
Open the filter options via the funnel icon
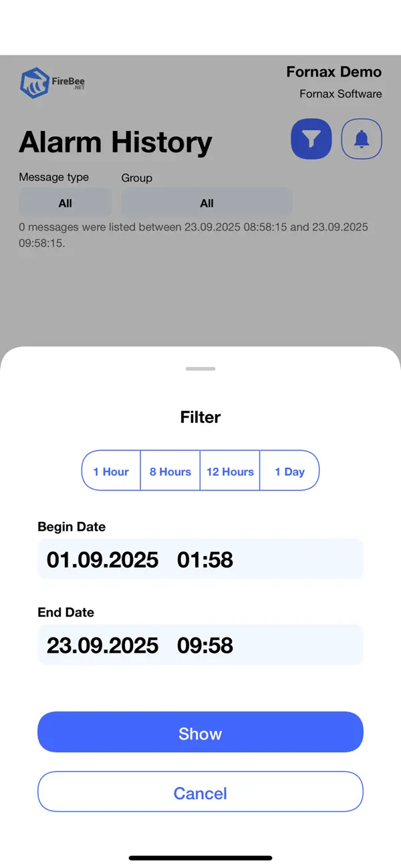311,138
